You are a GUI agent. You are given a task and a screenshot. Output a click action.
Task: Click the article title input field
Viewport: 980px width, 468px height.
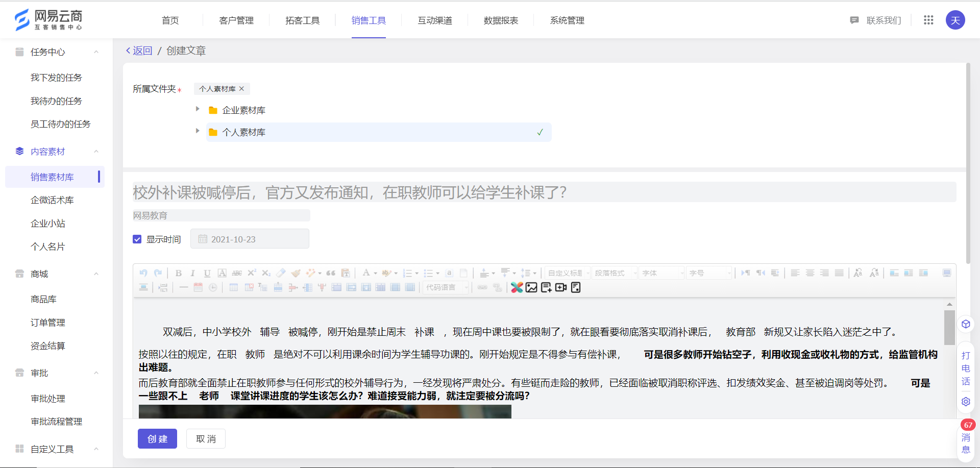[x=544, y=192]
